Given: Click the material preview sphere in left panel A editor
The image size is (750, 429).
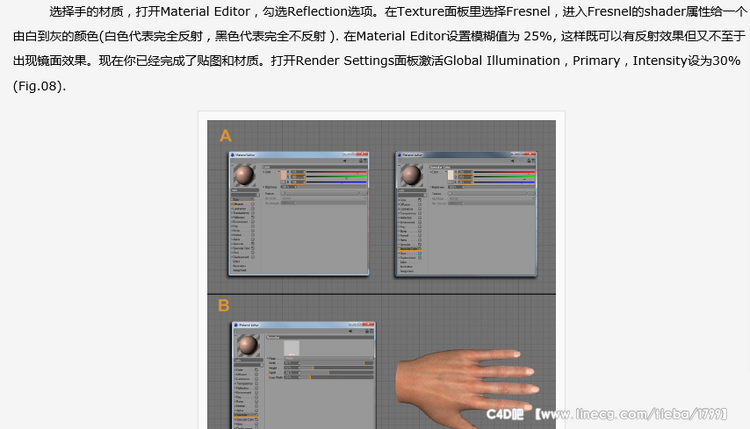Looking at the screenshot, I should 243,177.
